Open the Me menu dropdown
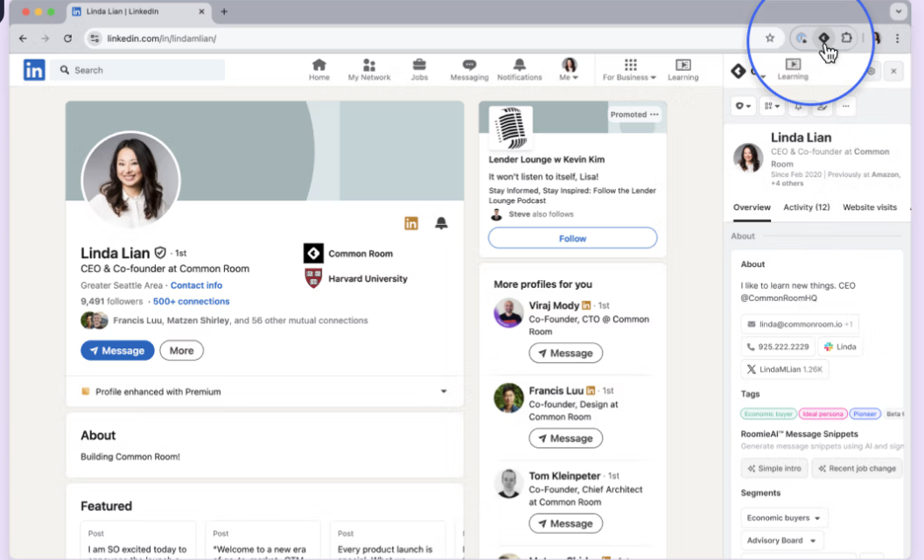Screen dimensions: 924x560 (570, 68)
